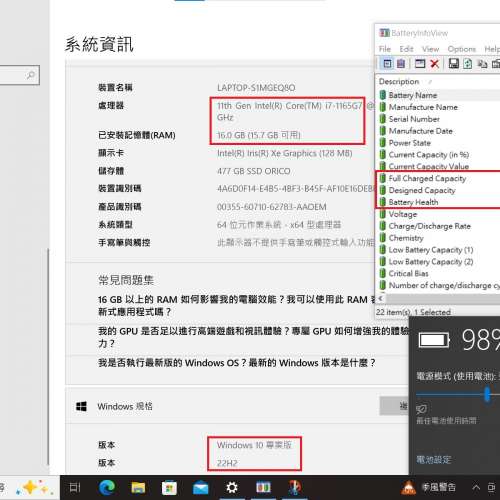Open the 16 GB RAM FAQ question link
Viewport: 500px width, 500px height.
237,305
